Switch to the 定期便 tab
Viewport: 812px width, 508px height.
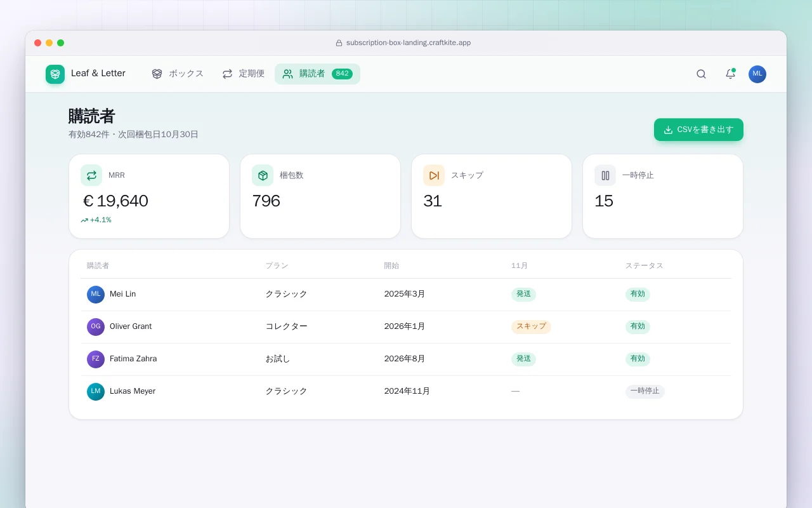tap(243, 74)
